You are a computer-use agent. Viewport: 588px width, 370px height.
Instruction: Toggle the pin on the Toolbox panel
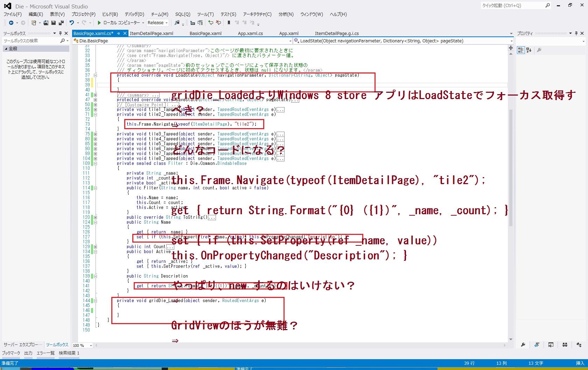[x=60, y=33]
